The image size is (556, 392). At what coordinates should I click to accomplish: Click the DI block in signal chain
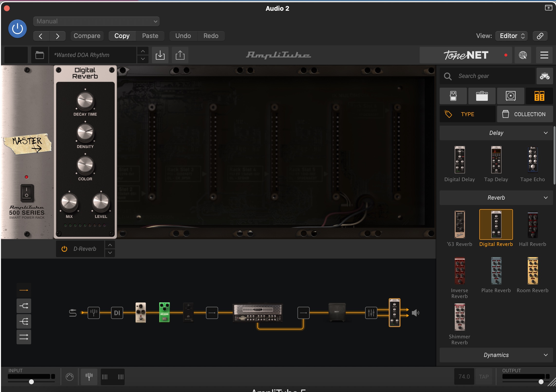[x=117, y=313]
